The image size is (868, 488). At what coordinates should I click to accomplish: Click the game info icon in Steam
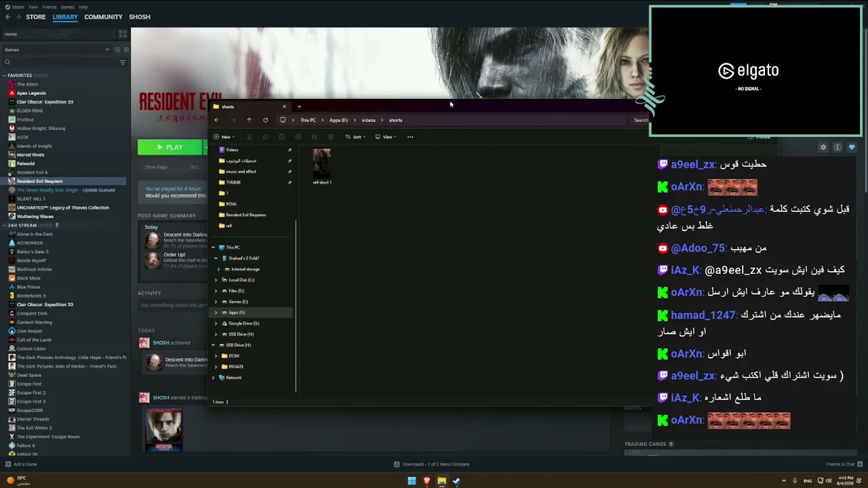tap(837, 147)
